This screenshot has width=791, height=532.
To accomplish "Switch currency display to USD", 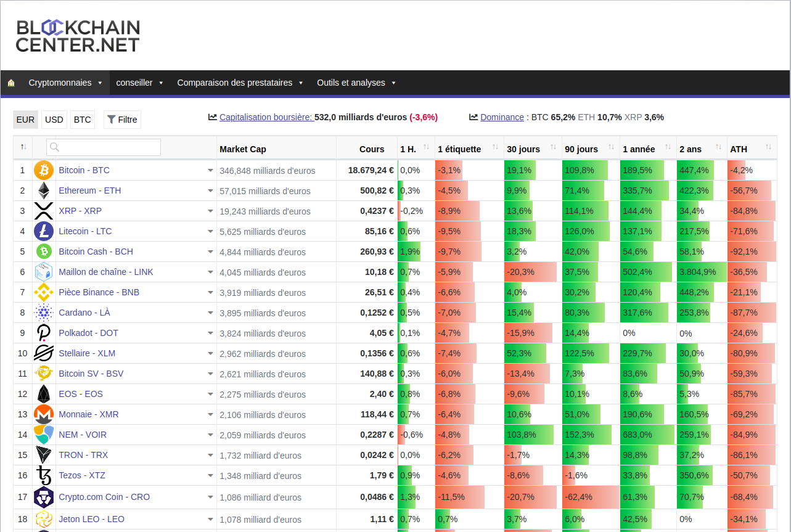I will (x=54, y=119).
